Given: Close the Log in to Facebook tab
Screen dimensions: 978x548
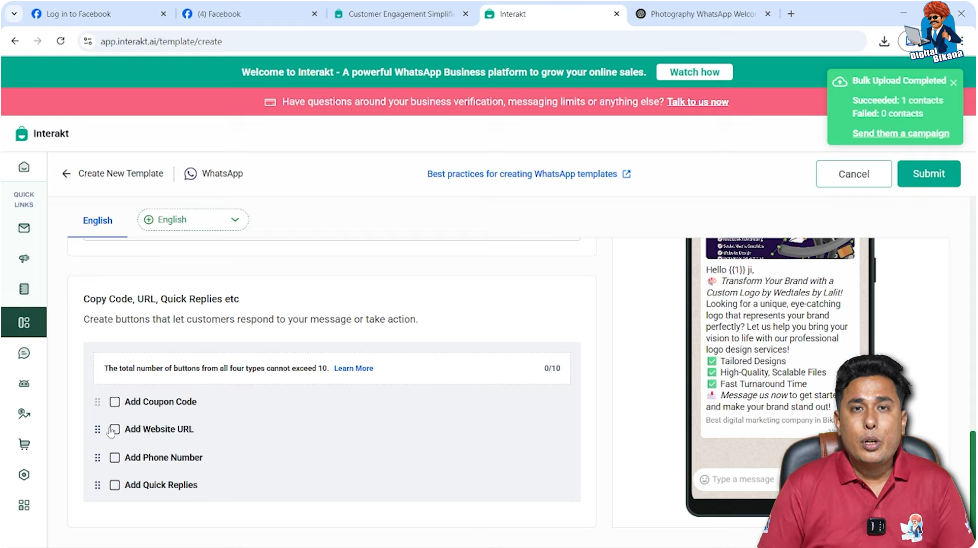Looking at the screenshot, I should pyautogui.click(x=163, y=14).
